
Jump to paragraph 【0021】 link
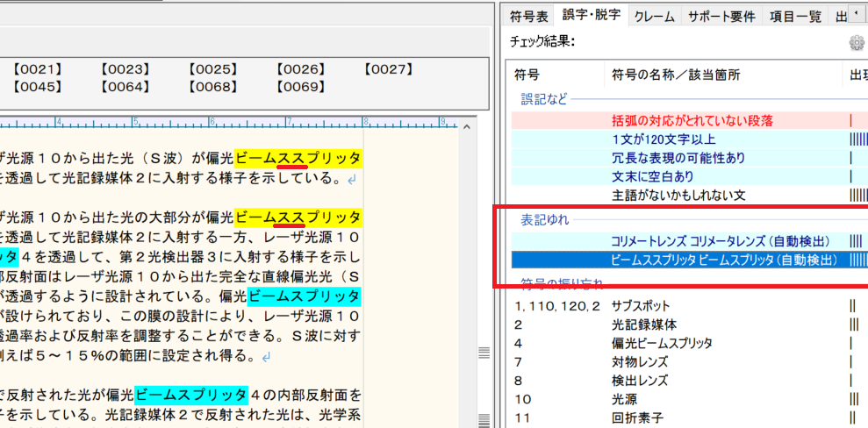click(x=39, y=69)
